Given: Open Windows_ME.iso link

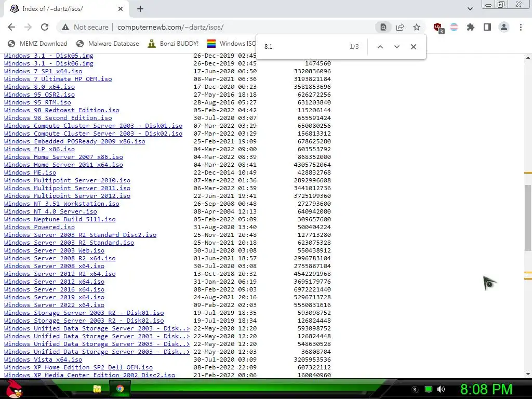Looking at the screenshot, I should [x=30, y=172].
